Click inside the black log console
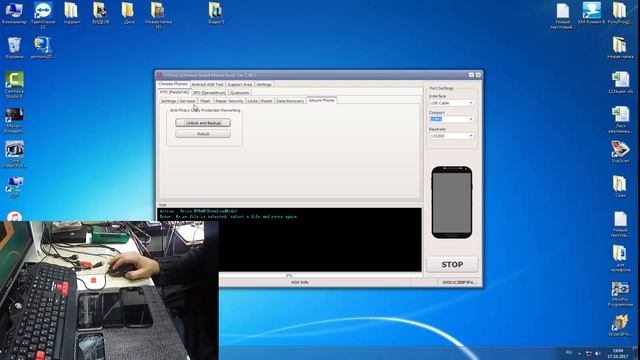The width and height of the screenshot is (640, 360). (289, 240)
